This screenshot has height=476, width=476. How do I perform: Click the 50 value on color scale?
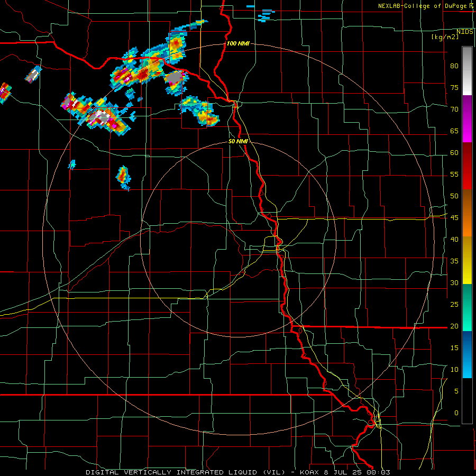coord(454,196)
